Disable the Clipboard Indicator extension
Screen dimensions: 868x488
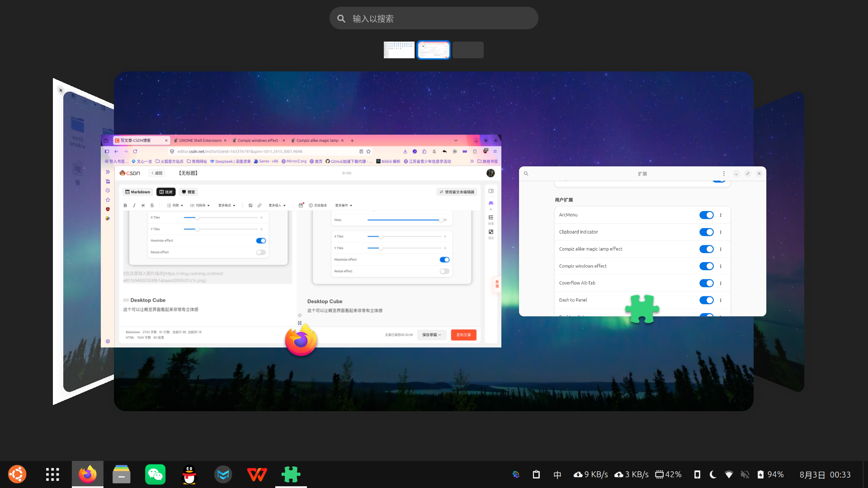coord(706,232)
